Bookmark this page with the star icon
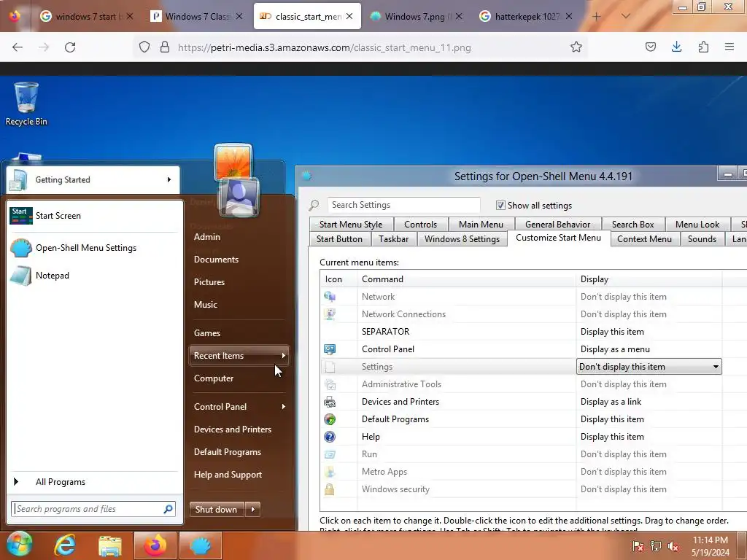747x560 pixels. [x=576, y=47]
